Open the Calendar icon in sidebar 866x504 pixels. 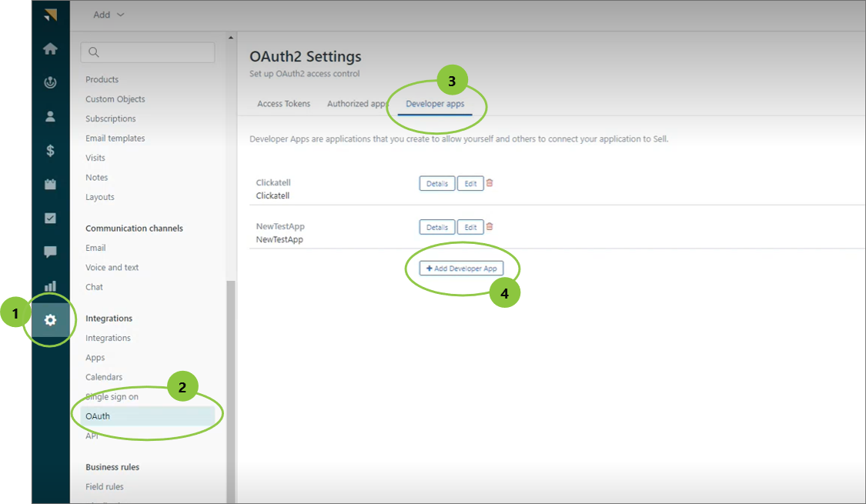[50, 185]
